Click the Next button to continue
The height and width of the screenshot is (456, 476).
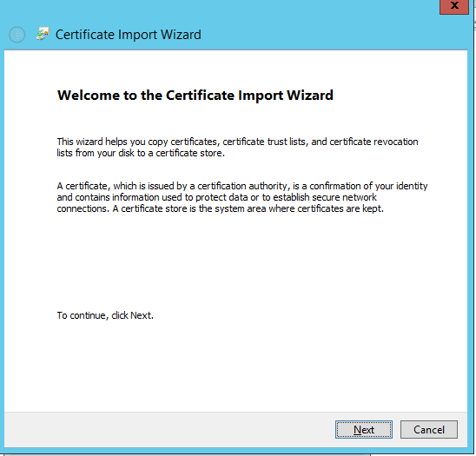click(x=364, y=429)
